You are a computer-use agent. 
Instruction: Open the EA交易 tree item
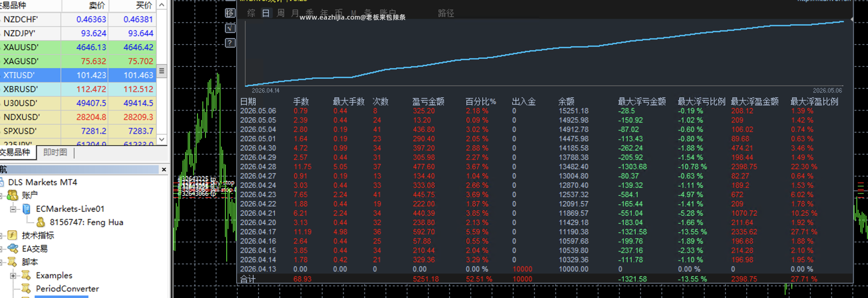pos(35,249)
